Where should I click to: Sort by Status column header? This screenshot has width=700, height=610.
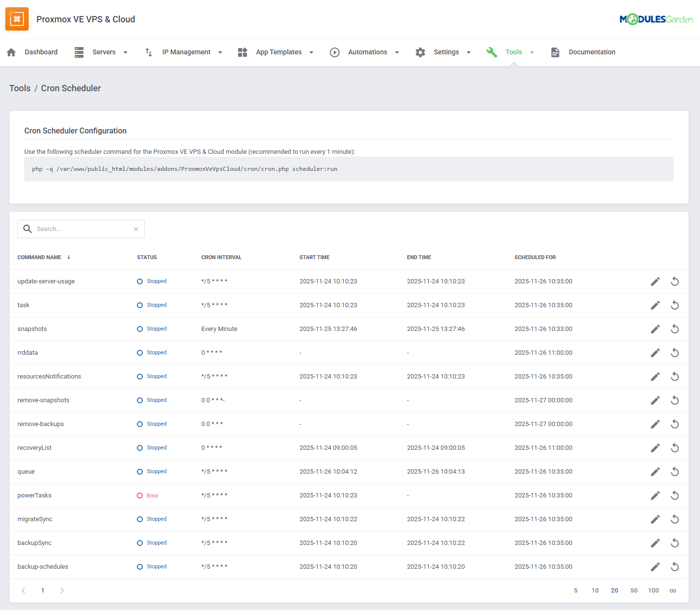pos(147,257)
